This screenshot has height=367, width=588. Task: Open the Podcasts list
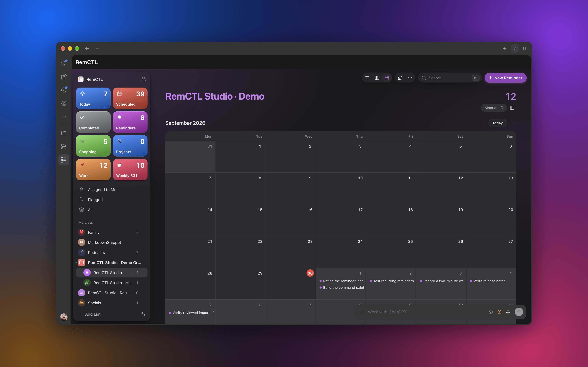[x=112, y=252]
